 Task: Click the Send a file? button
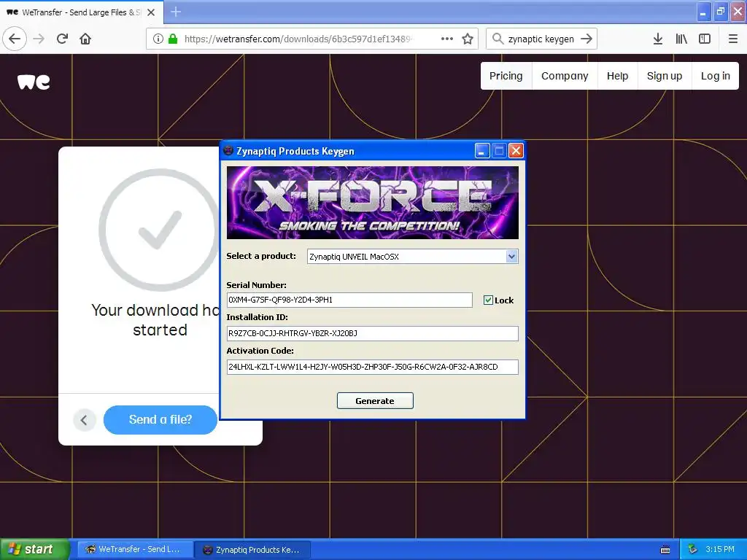pos(160,419)
